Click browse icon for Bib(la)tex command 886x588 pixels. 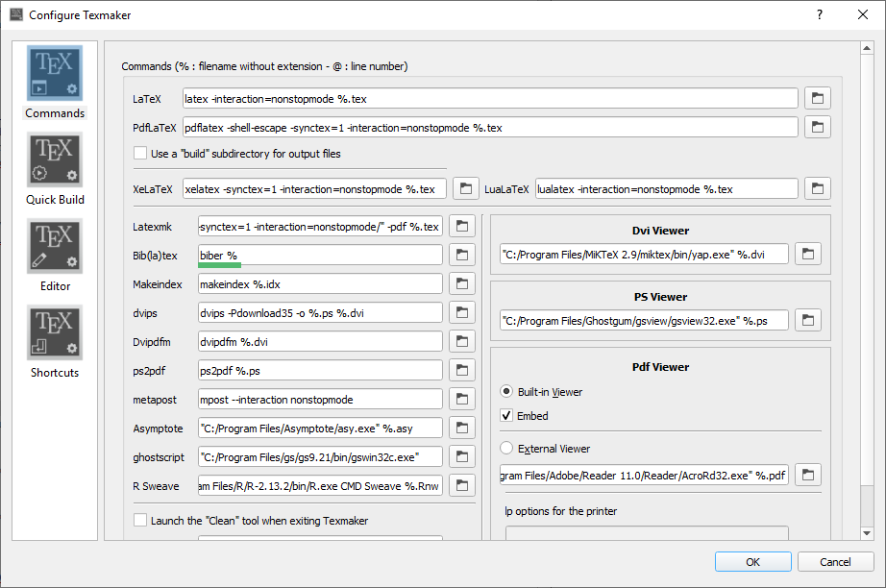[x=462, y=255]
